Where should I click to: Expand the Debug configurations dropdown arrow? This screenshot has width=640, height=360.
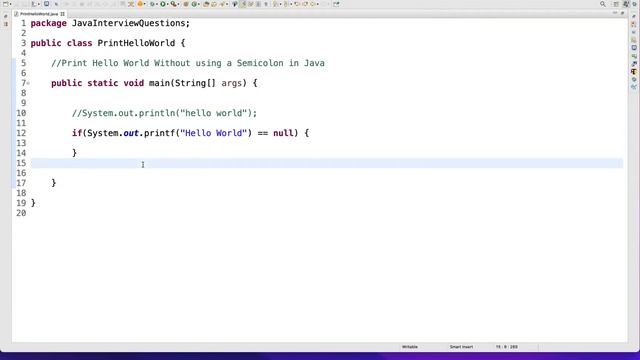tap(157, 4)
